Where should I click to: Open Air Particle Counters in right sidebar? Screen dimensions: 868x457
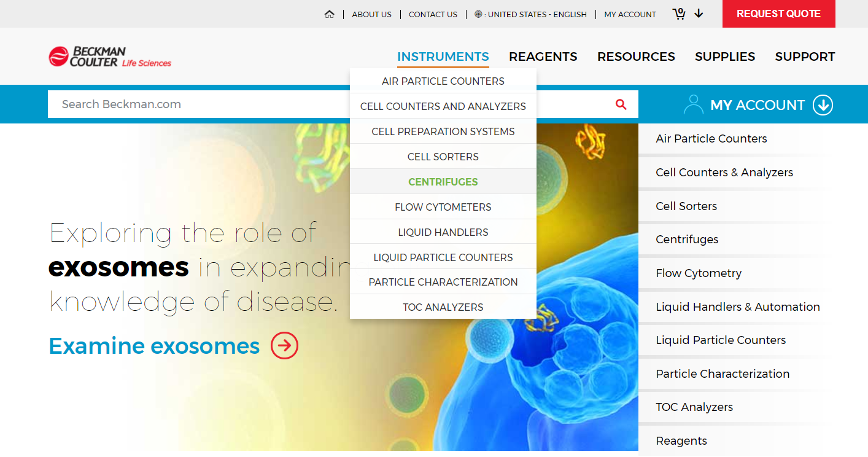tap(711, 139)
